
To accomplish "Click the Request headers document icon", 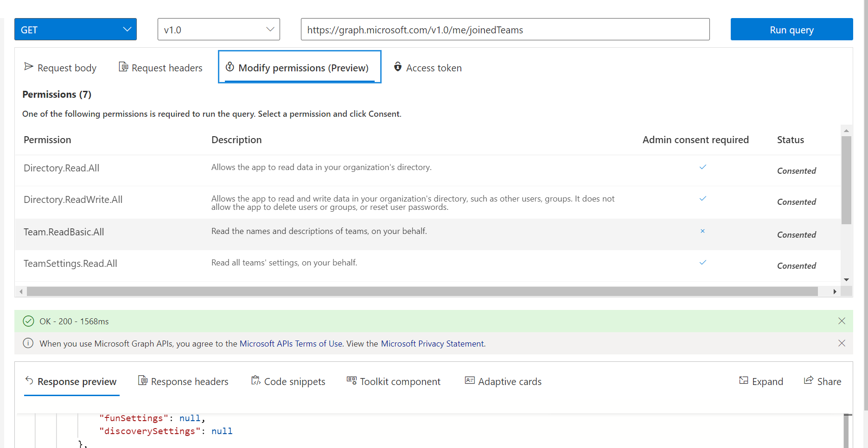I will point(123,67).
